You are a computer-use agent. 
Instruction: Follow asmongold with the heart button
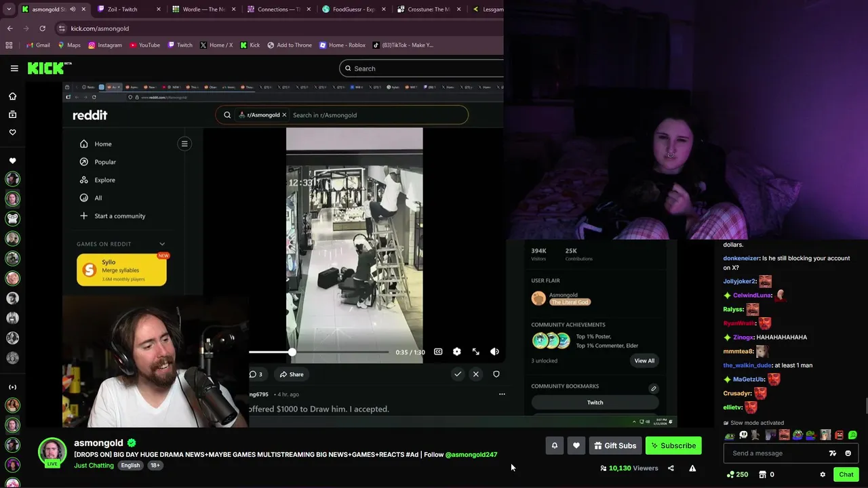click(576, 445)
